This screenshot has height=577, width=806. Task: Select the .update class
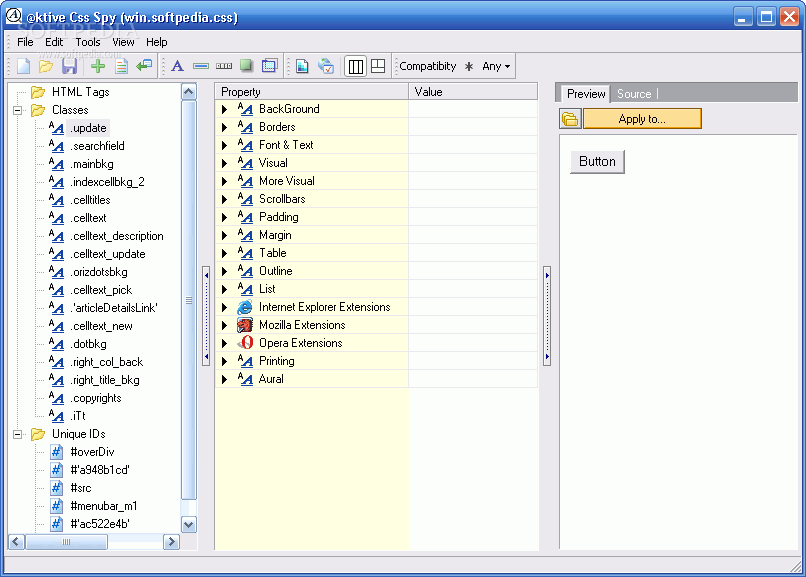[x=88, y=128]
